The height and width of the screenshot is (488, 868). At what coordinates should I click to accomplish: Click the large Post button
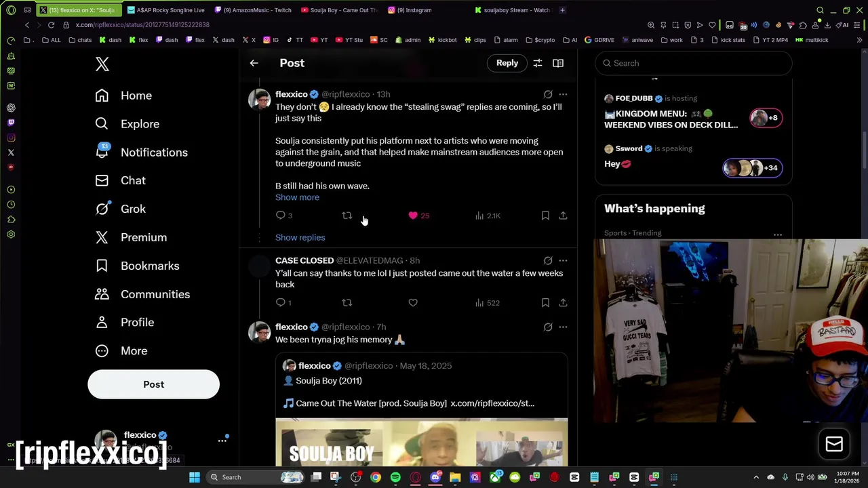[x=153, y=384]
